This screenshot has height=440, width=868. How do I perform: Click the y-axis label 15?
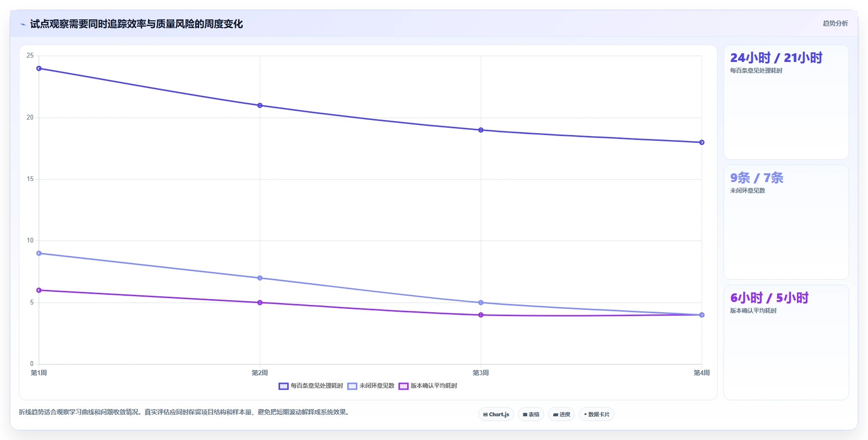(30, 179)
